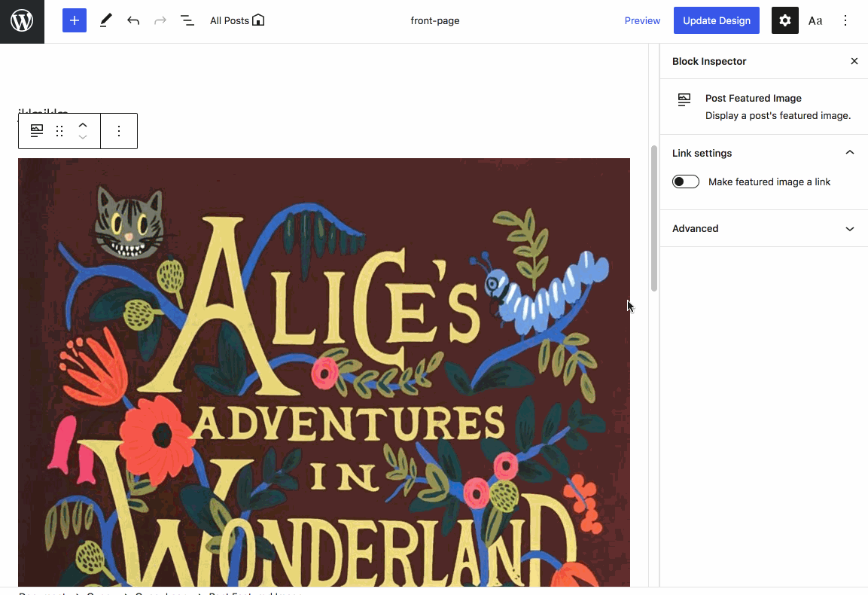Move the block up
Image resolution: width=868 pixels, height=595 pixels.
pyautogui.click(x=83, y=125)
